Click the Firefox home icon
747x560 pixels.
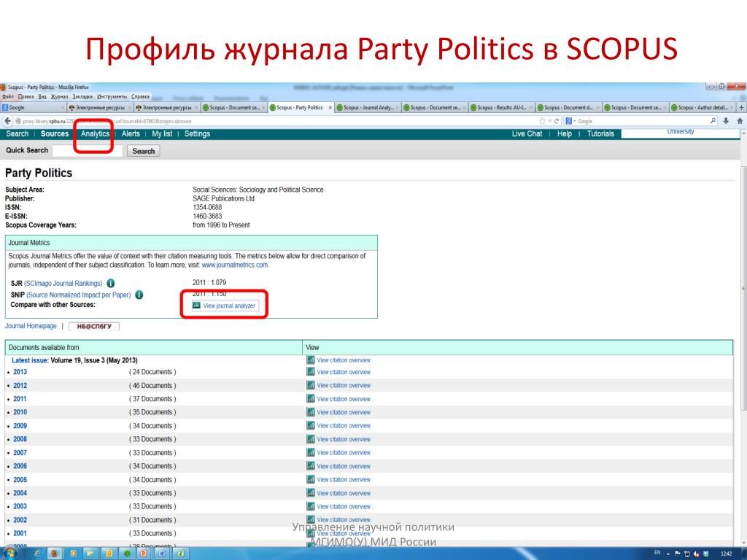[740, 121]
